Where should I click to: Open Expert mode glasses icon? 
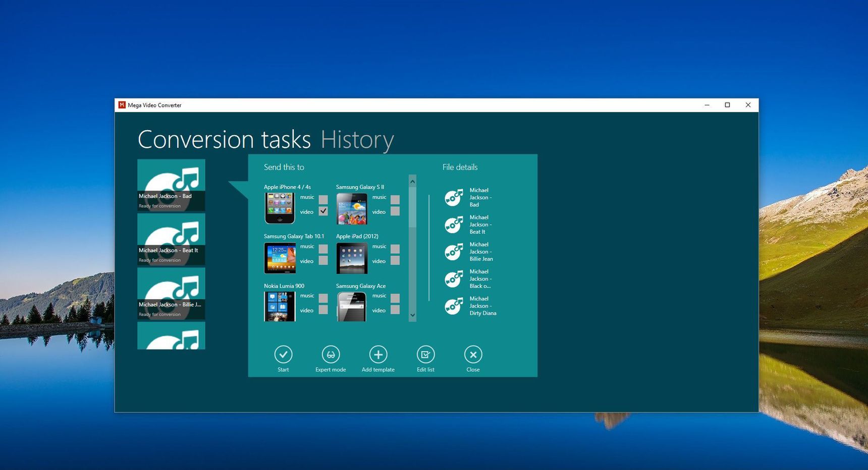point(331,355)
